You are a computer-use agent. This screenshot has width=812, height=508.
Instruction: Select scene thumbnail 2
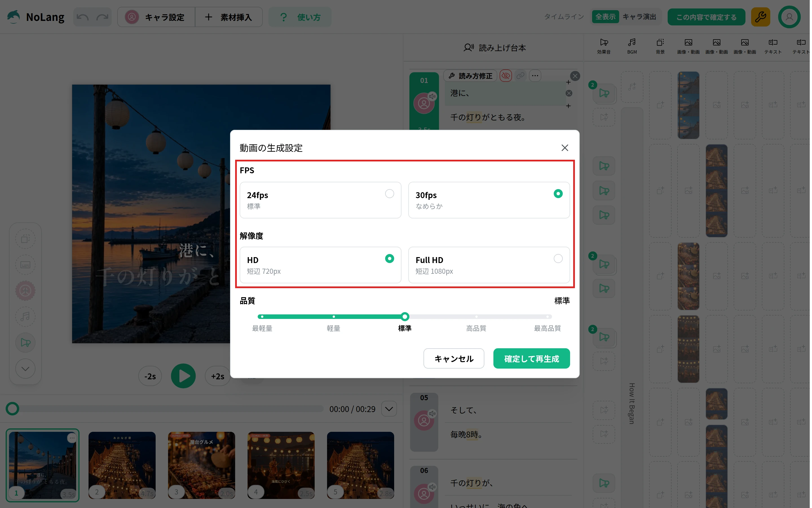[122, 465]
